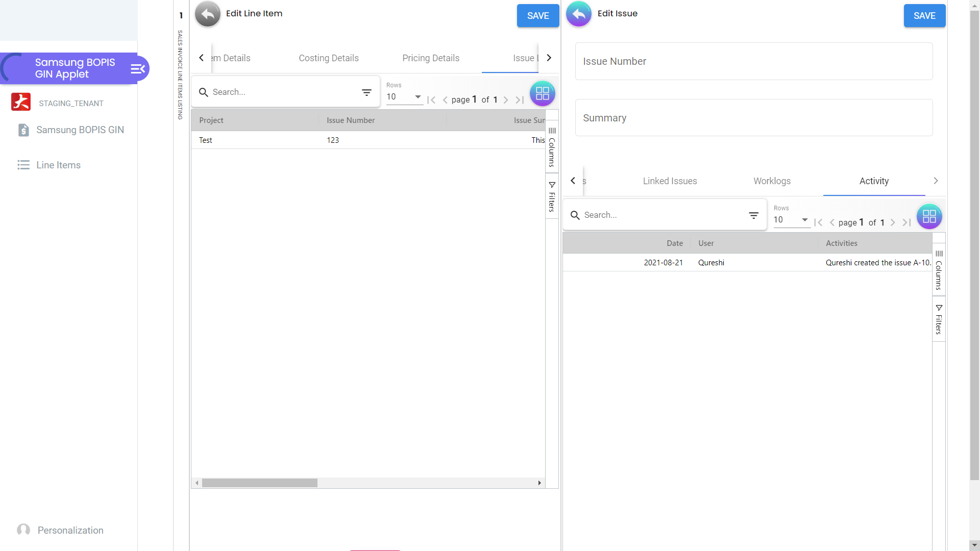Viewport: 980px width, 551px height.
Task: Open the Line Items list icon
Action: (x=23, y=165)
